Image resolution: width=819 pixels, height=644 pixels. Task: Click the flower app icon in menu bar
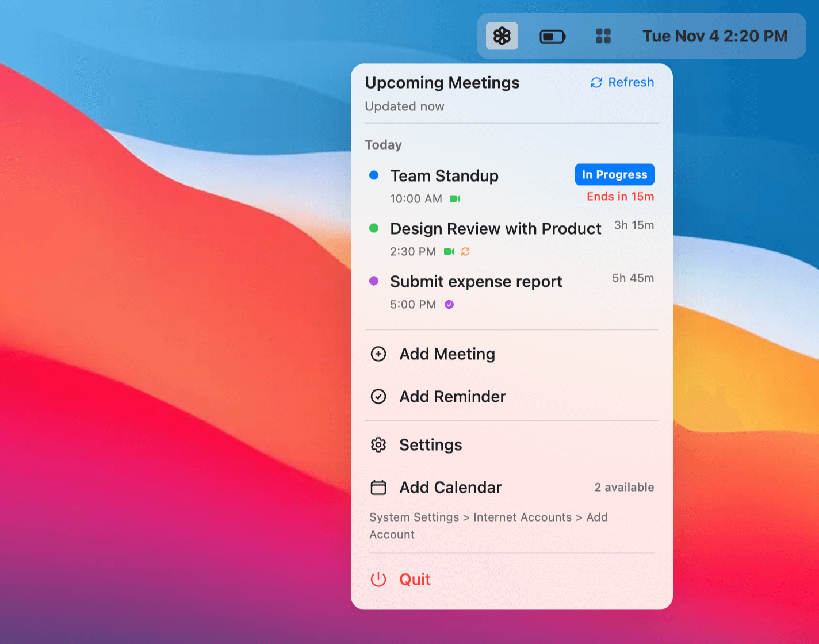[502, 36]
